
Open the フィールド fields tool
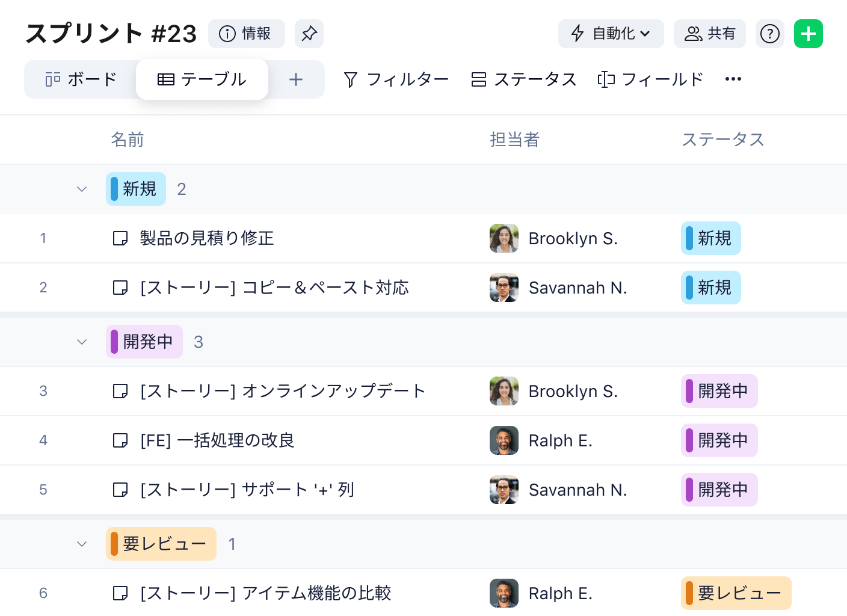coord(650,79)
